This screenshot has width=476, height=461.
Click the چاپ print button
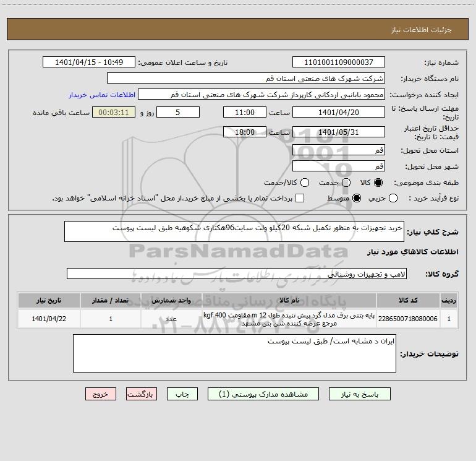click(x=182, y=394)
